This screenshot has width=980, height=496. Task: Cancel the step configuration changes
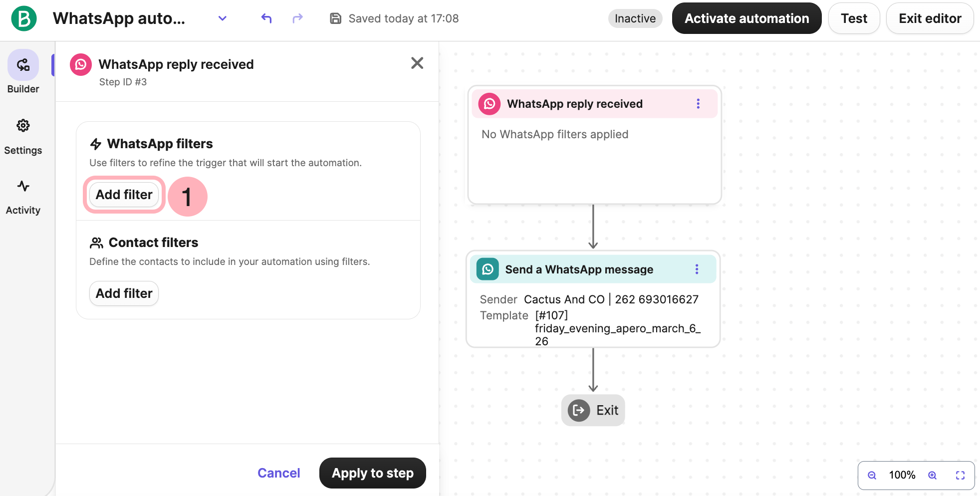(x=278, y=473)
